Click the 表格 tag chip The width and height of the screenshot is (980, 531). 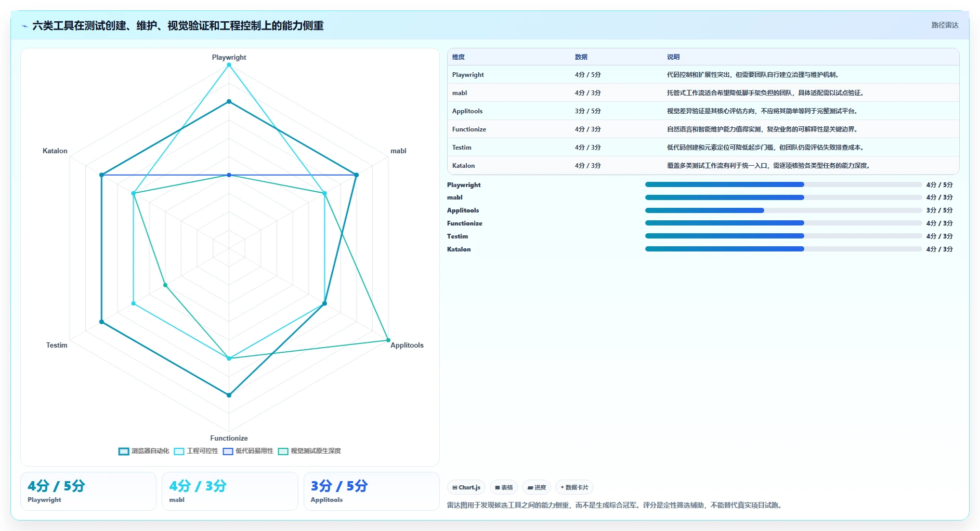(x=504, y=487)
